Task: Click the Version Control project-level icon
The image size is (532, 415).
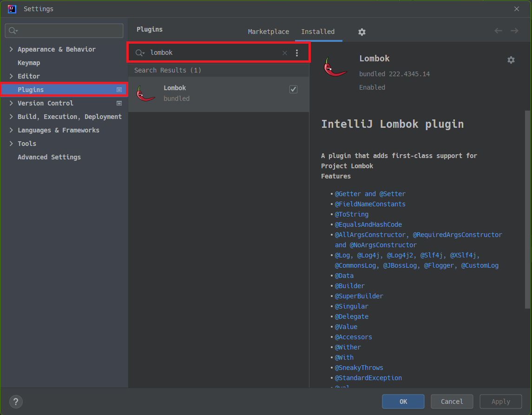Action: coord(119,103)
